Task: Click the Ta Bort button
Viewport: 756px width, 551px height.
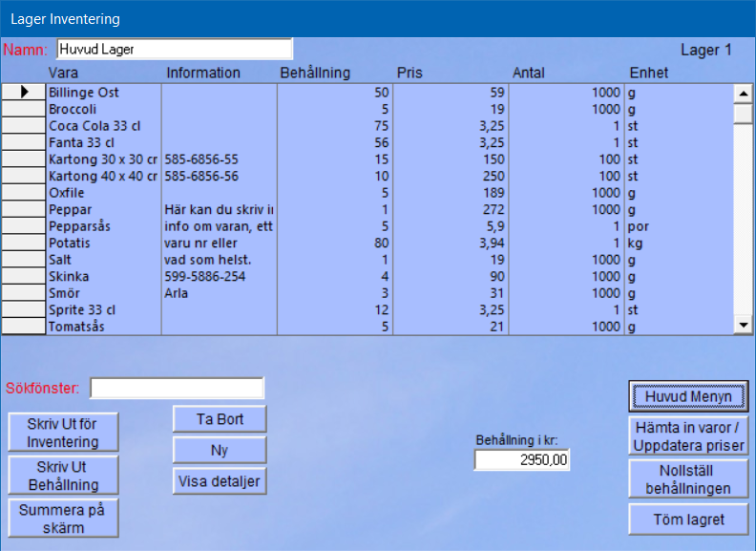Action: click(220, 418)
